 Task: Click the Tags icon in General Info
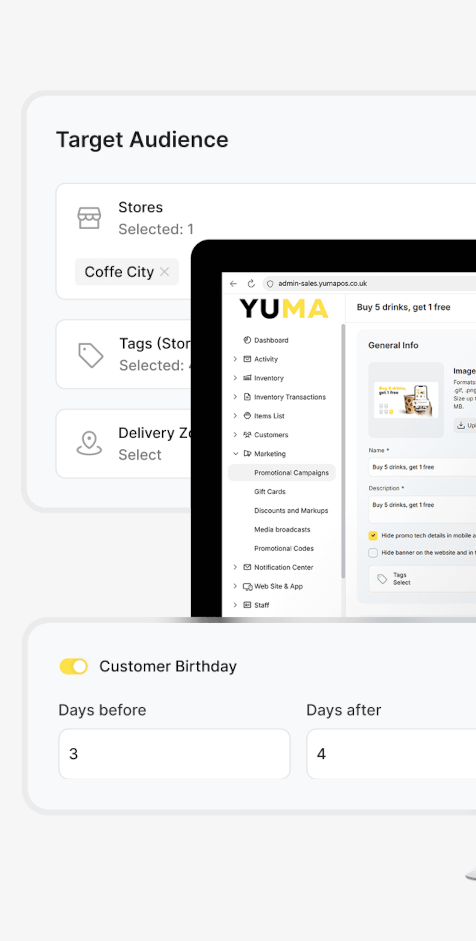coord(382,579)
